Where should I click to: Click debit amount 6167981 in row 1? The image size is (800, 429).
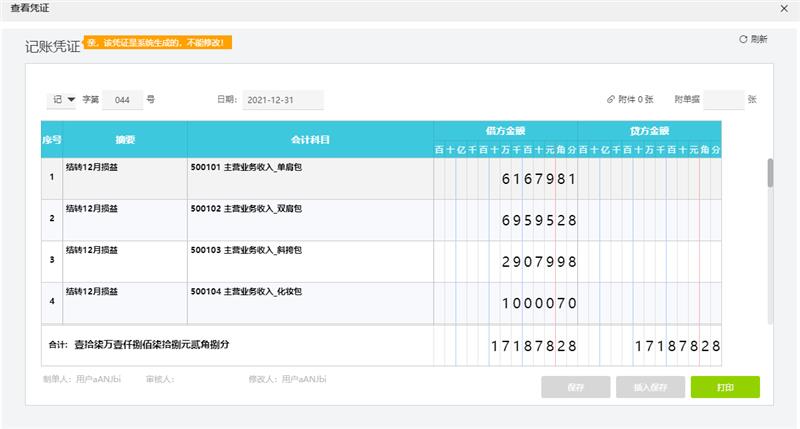538,178
